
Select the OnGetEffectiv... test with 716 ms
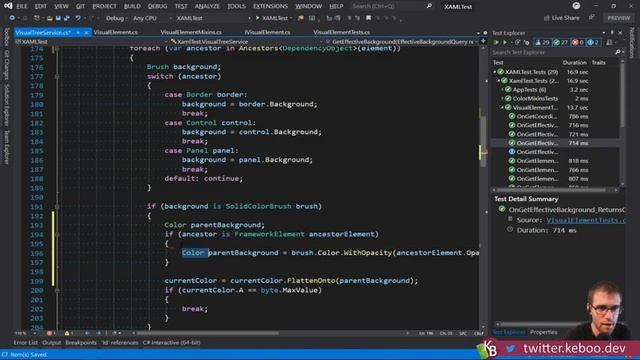[x=555, y=125]
